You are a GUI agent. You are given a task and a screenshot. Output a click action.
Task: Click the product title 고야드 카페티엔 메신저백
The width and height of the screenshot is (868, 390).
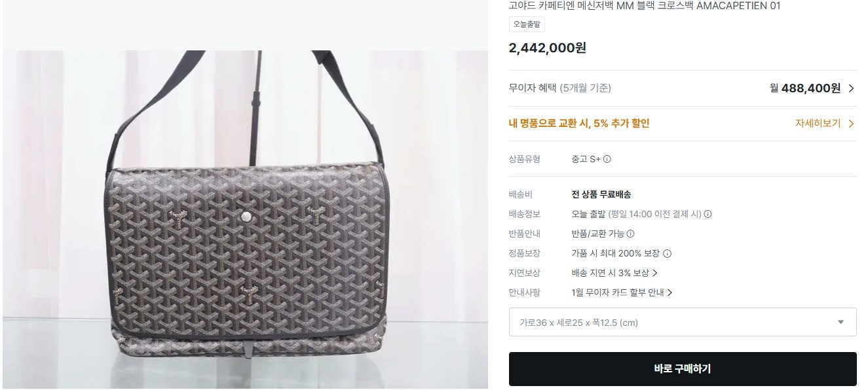[x=644, y=6]
